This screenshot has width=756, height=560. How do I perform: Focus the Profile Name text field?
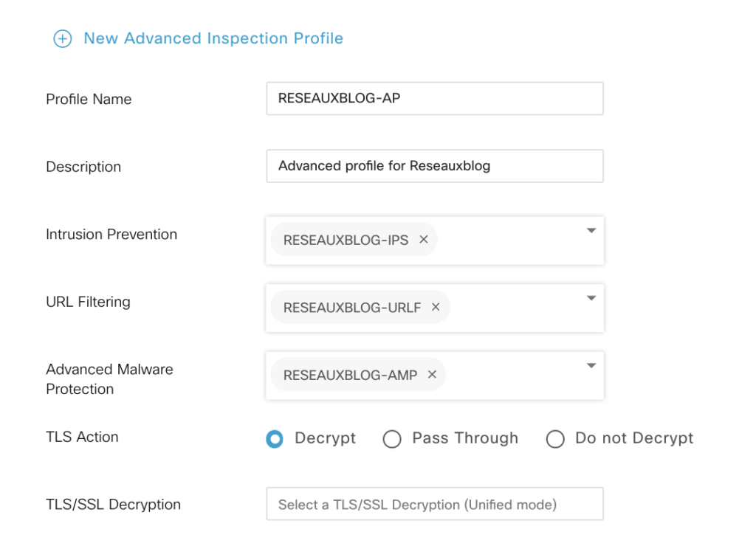(x=434, y=98)
